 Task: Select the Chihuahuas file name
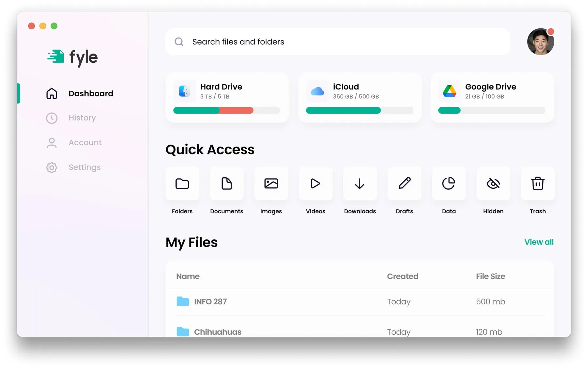[218, 332]
